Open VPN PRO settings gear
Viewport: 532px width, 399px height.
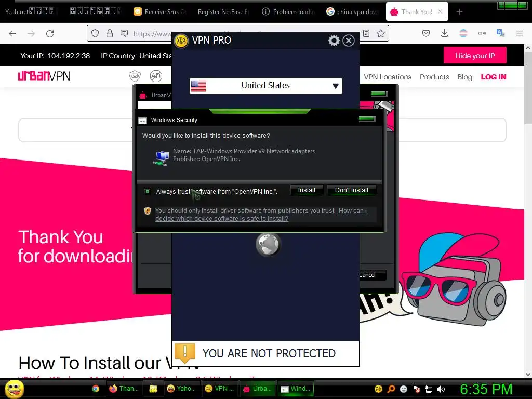pyautogui.click(x=334, y=41)
